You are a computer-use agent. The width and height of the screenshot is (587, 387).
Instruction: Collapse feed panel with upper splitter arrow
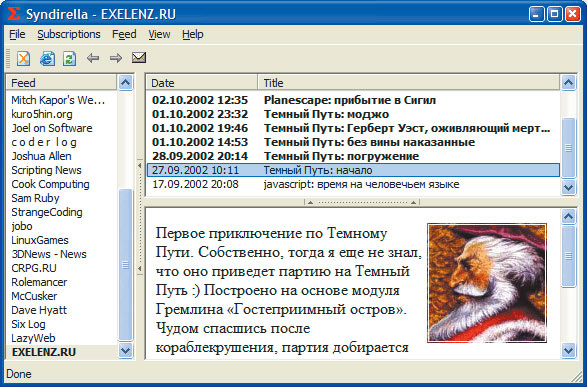[140, 165]
